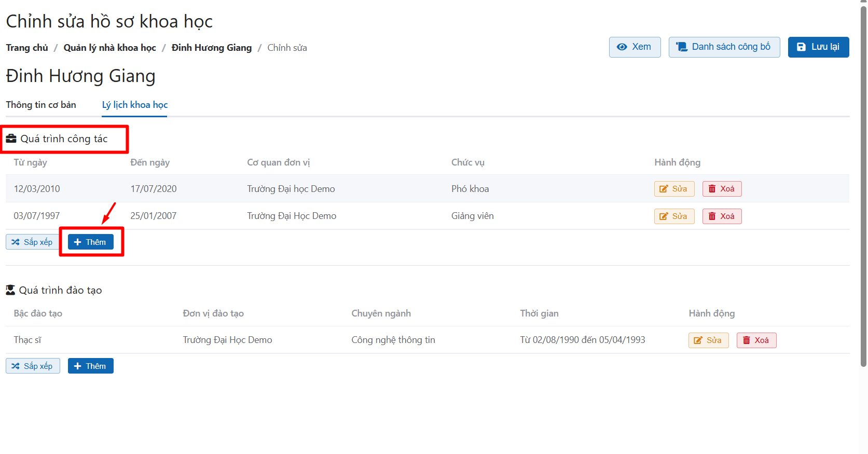Edit the Thạc sĩ training record
Screen dimensions: 868x454
pyautogui.click(x=708, y=340)
